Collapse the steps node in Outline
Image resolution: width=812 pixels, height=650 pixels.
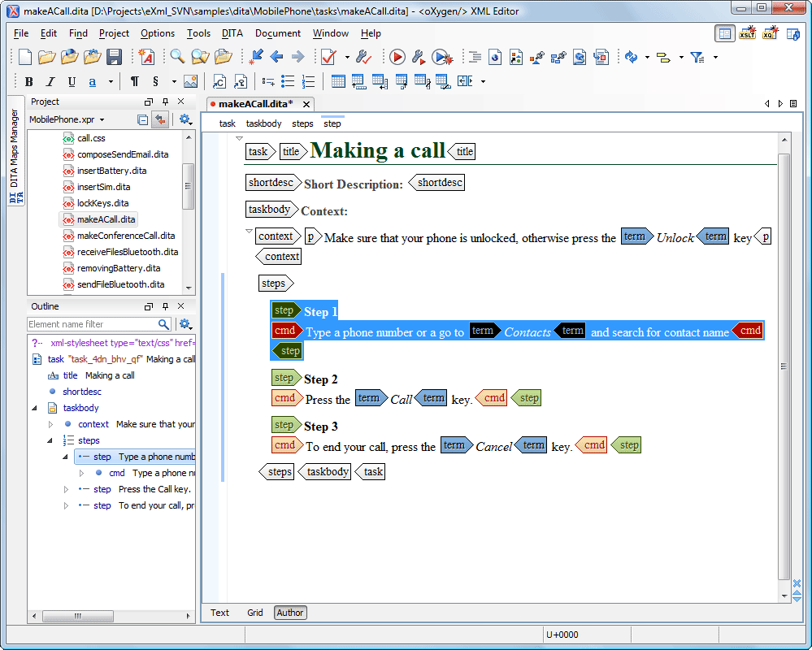(x=50, y=440)
